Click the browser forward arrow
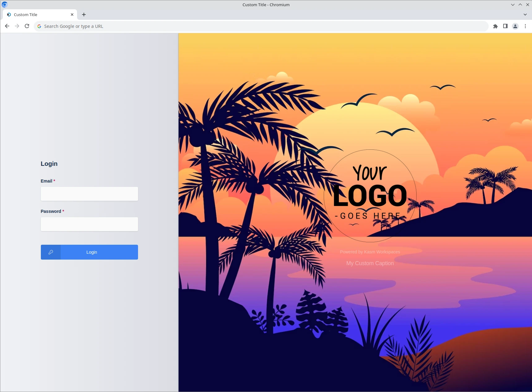The height and width of the screenshot is (392, 532). 17,26
